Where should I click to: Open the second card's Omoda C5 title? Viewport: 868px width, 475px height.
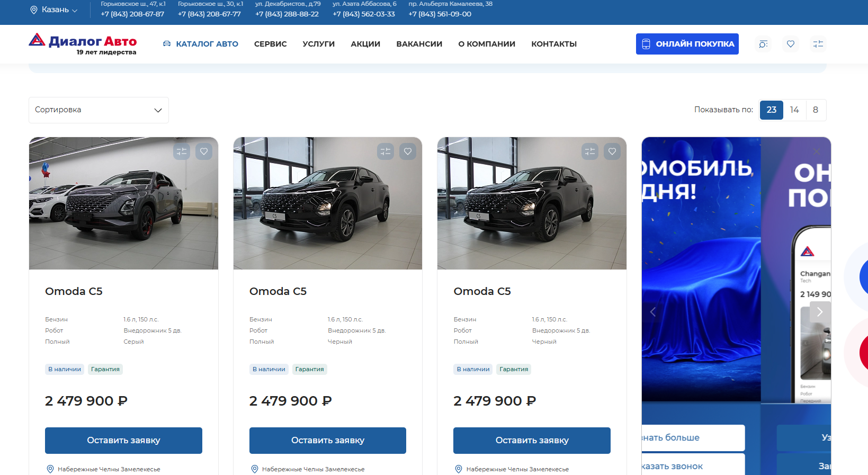pos(278,291)
